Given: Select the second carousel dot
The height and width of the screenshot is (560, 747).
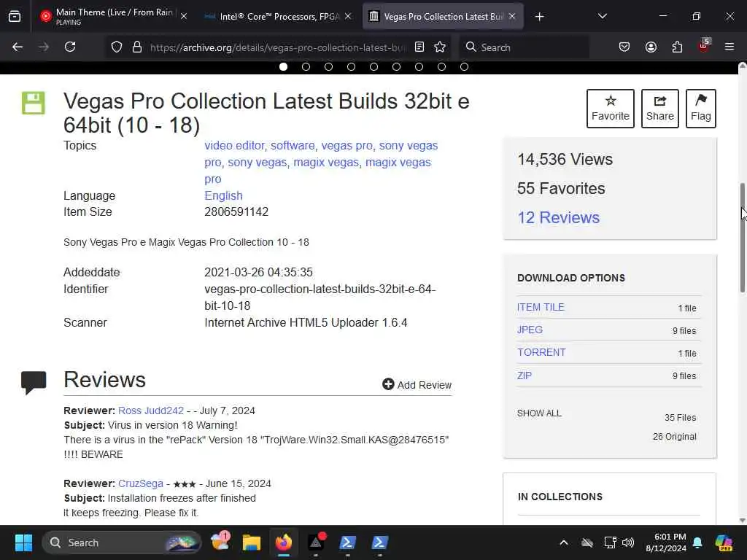Looking at the screenshot, I should pos(306,66).
